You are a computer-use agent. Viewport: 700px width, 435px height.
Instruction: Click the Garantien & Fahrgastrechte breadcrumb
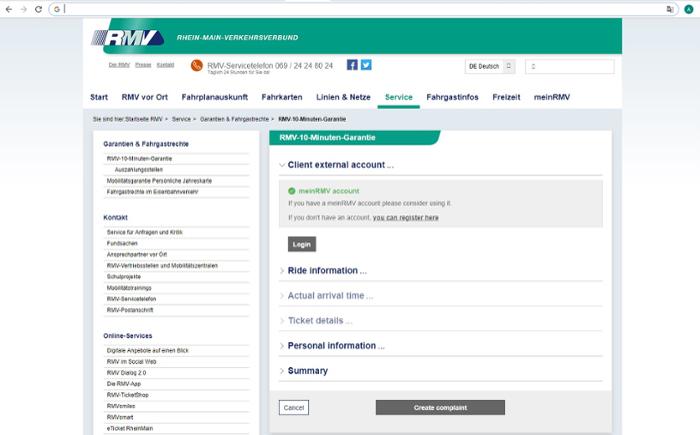[234, 119]
